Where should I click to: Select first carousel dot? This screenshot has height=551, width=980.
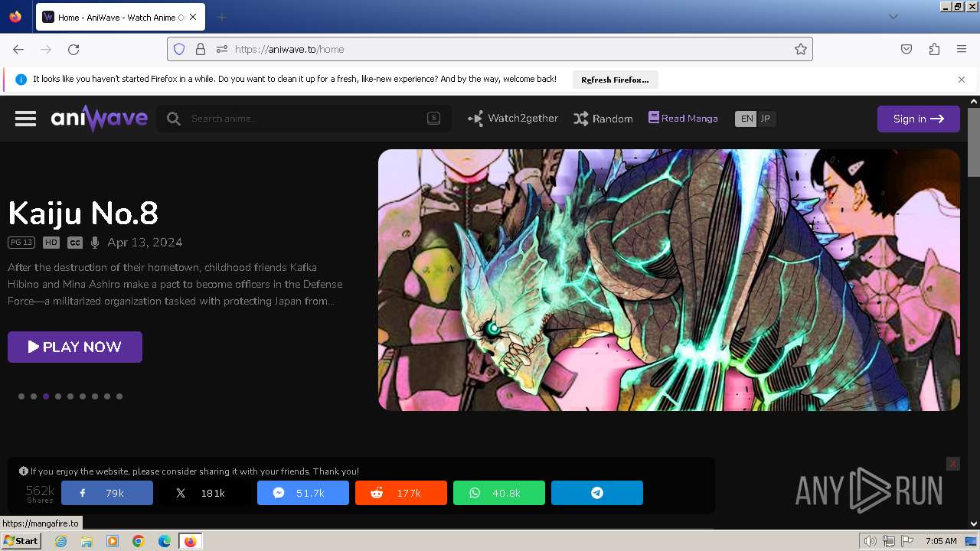[x=21, y=396]
